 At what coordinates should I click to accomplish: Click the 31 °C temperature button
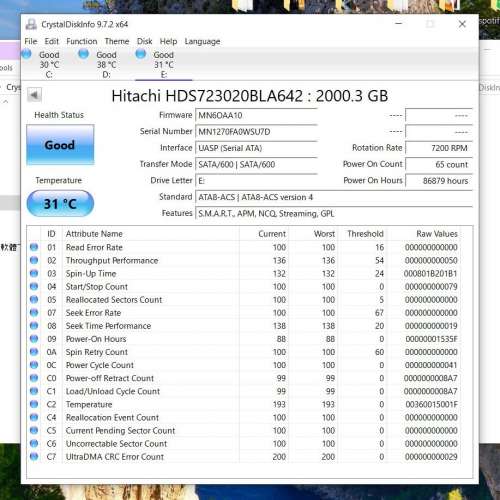(60, 203)
